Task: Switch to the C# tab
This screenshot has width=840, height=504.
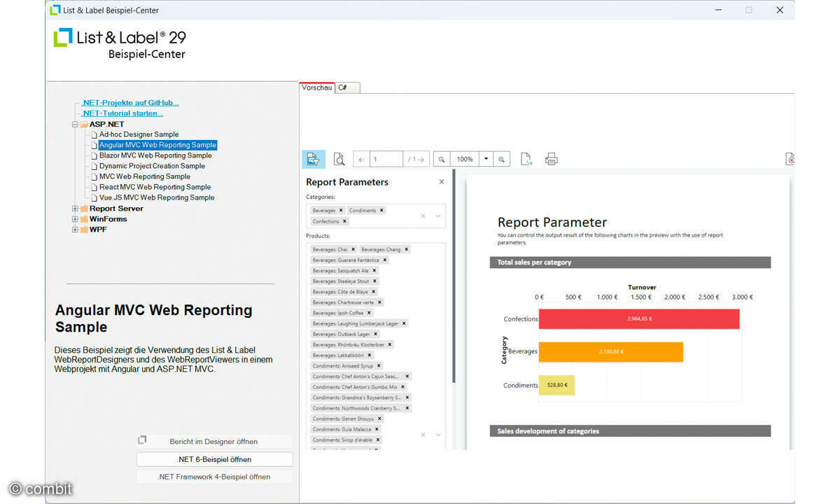Action: [x=347, y=87]
